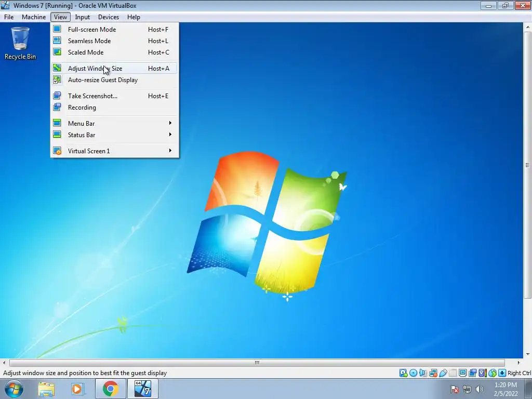Expand the Status Bar submenu
The height and width of the screenshot is (399, 532).
pyautogui.click(x=115, y=135)
